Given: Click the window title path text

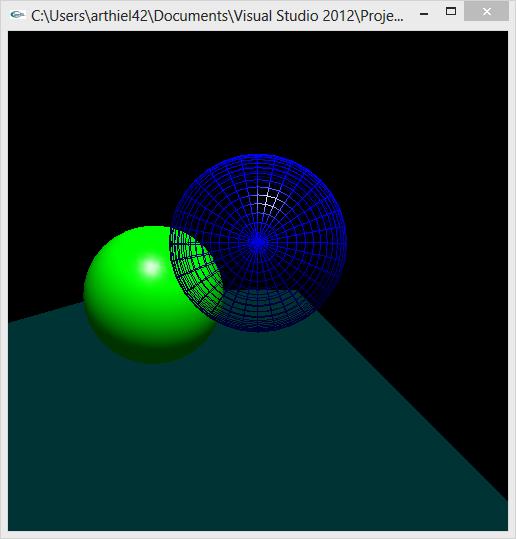Looking at the screenshot, I should tap(217, 16).
